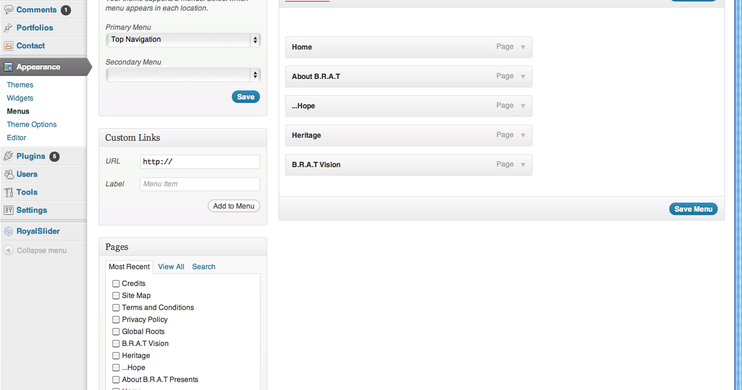Check the Terms and Conditions checkbox
The image size is (742, 390).
[x=115, y=308]
